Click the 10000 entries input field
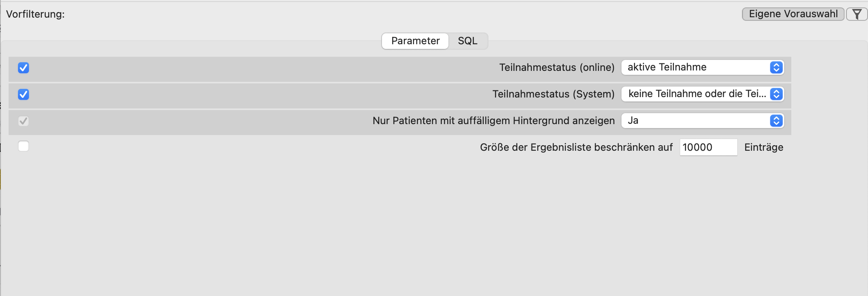868x296 pixels. coord(708,147)
